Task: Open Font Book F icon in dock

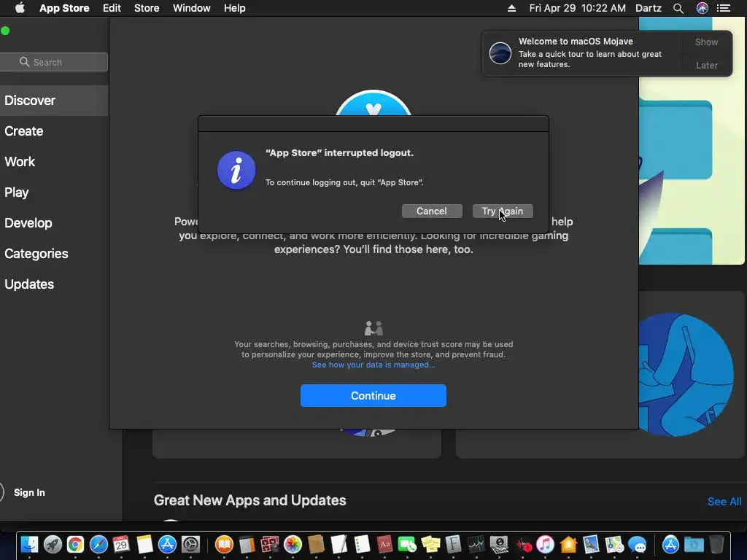Action: click(453, 544)
